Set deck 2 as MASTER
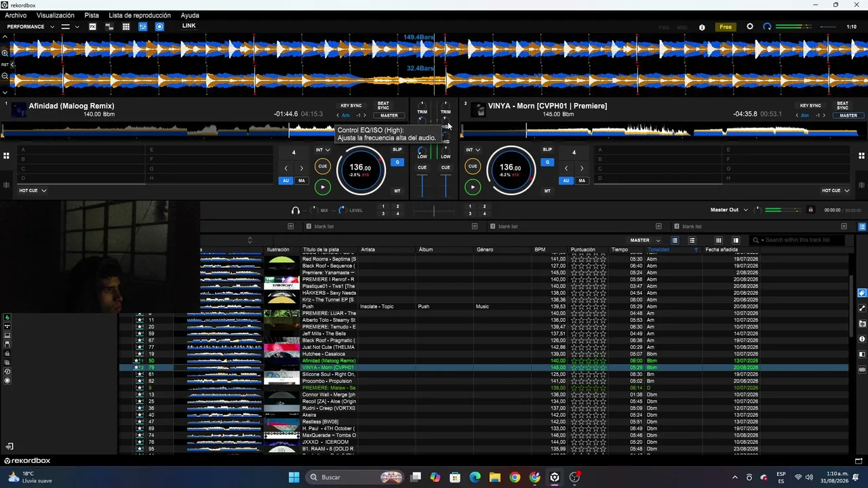The height and width of the screenshot is (488, 868). [848, 115]
